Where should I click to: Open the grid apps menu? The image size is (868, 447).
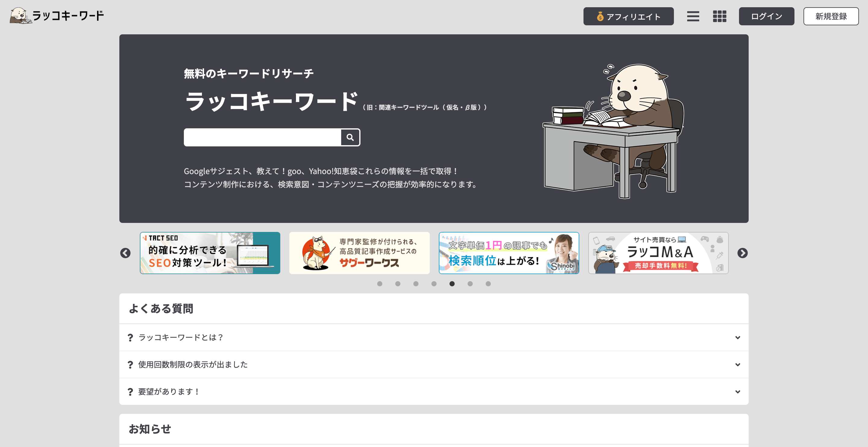pyautogui.click(x=719, y=16)
